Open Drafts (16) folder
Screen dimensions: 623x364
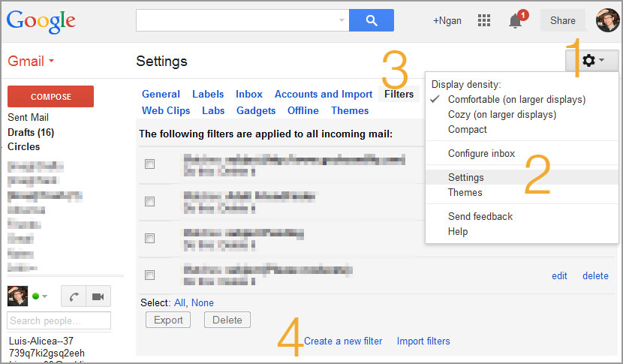click(31, 132)
